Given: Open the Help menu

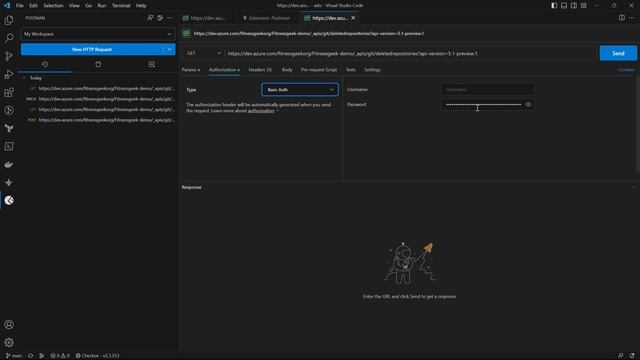Looking at the screenshot, I should tap(141, 6).
